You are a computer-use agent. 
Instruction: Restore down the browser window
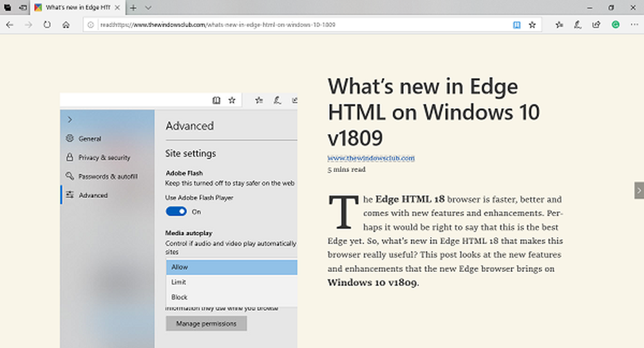[611, 7]
